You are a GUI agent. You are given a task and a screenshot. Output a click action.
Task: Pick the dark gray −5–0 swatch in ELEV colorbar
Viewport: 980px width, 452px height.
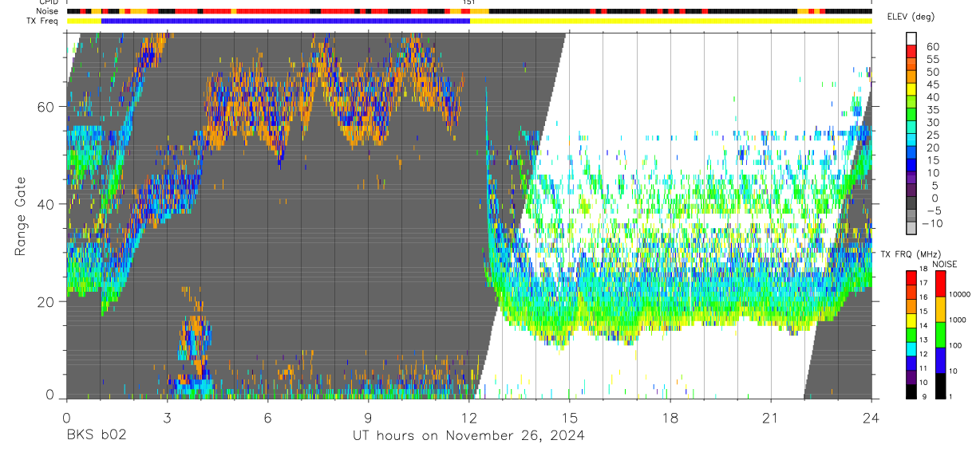[911, 202]
